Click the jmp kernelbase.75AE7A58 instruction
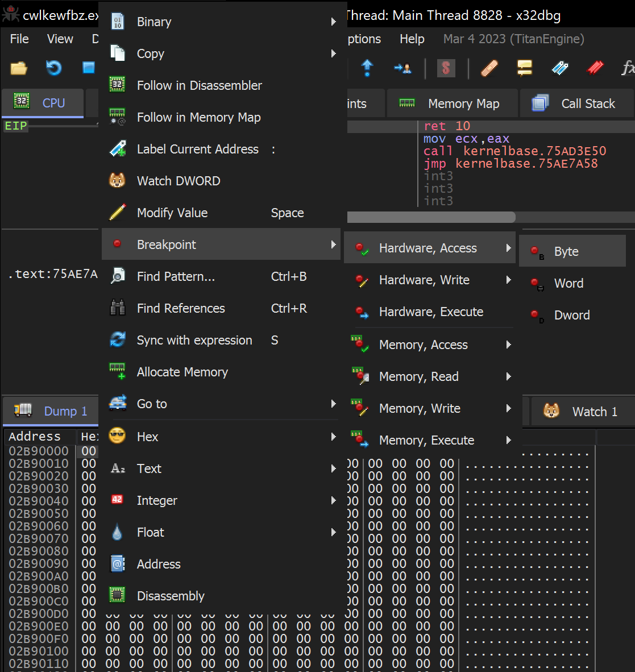 tap(511, 163)
